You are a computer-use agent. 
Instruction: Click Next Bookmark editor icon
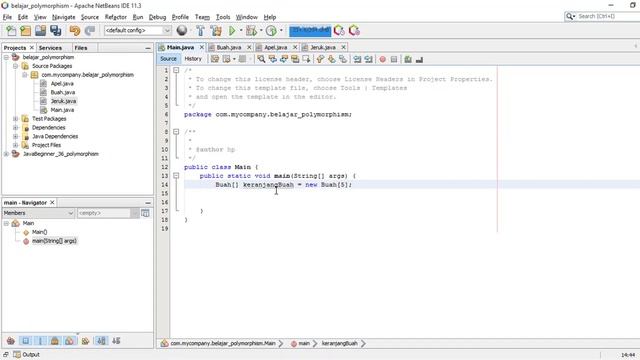(331, 60)
